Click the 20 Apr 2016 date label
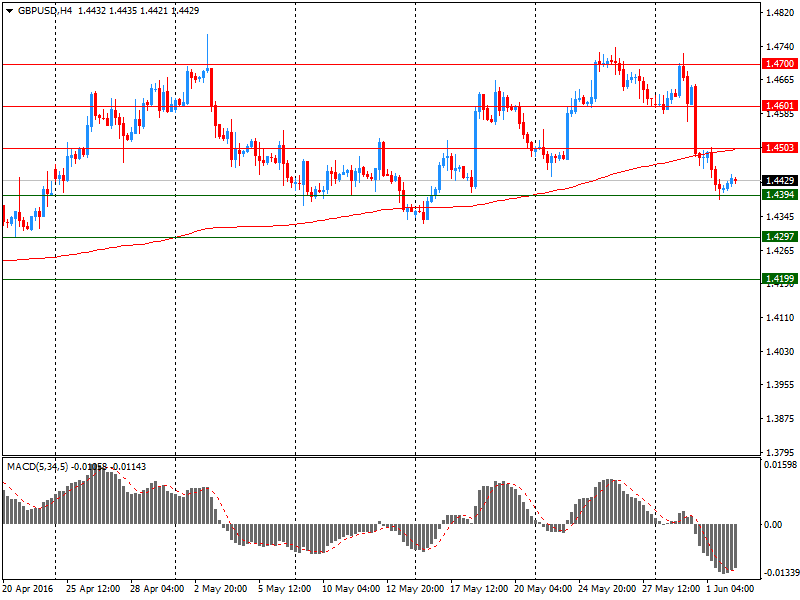Viewport: 800px width, 600px height. [x=28, y=589]
